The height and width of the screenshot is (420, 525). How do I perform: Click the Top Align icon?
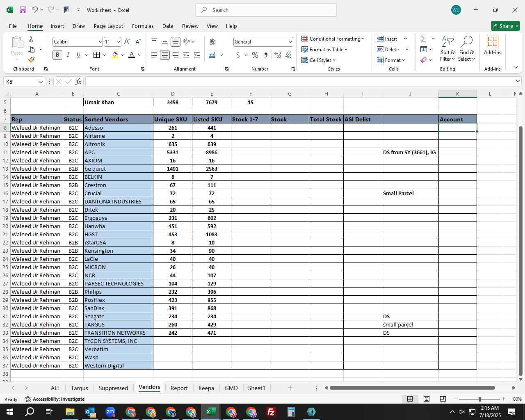pyautogui.click(x=154, y=42)
